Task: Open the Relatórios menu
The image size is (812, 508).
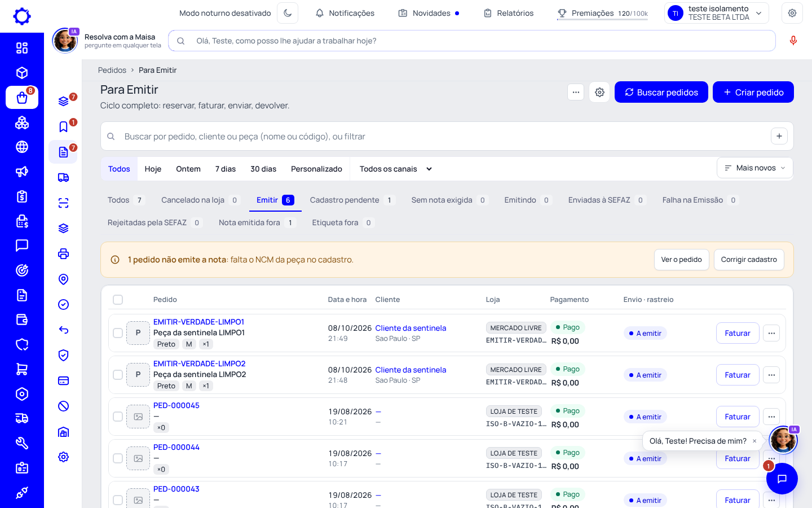Action: pyautogui.click(x=509, y=13)
